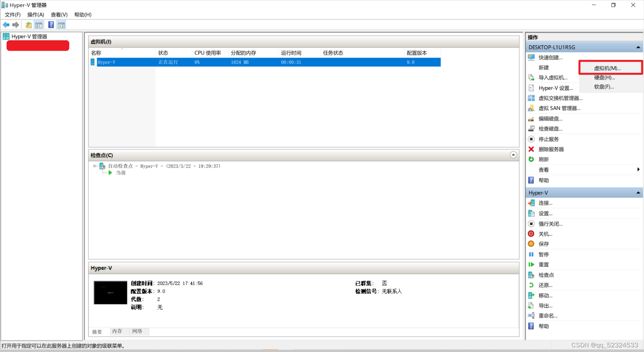
Task: Click the 检查磁盘 icon
Action: pyautogui.click(x=531, y=129)
